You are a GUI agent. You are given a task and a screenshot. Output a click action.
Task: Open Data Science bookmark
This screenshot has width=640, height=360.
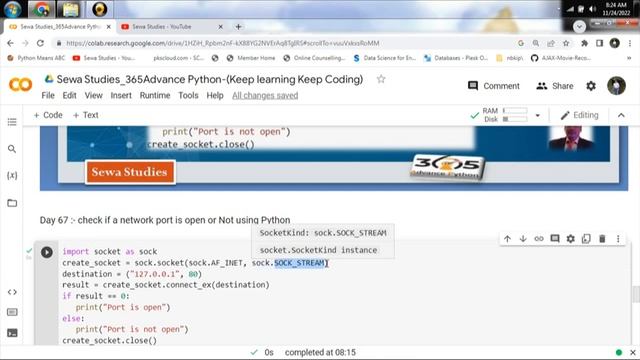384,58
